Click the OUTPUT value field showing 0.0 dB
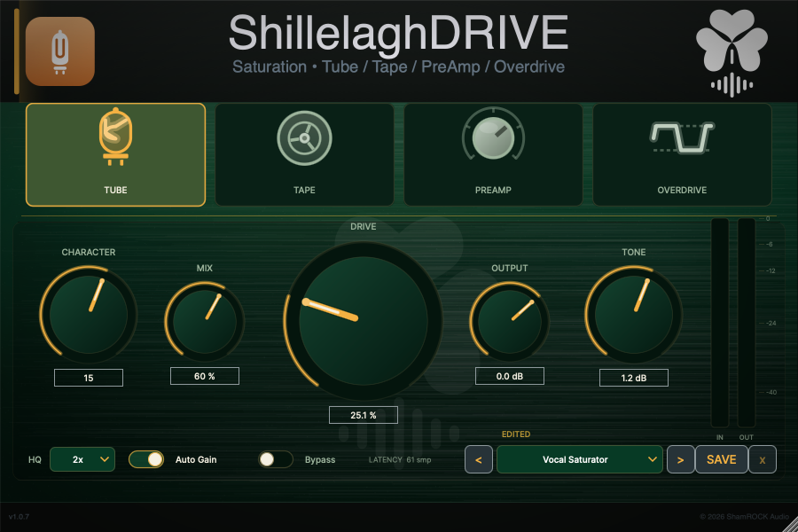798x532 pixels. click(x=510, y=376)
